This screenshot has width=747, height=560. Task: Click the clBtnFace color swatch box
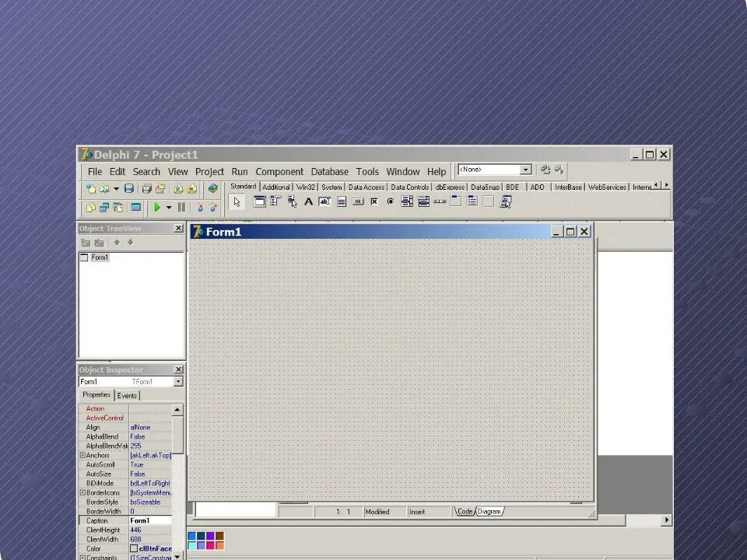[134, 548]
